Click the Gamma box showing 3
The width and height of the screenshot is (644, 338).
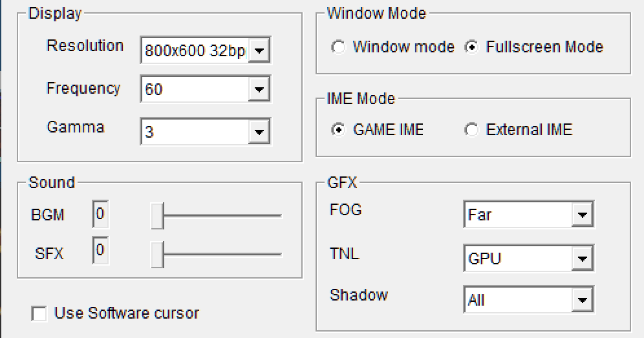(x=206, y=132)
